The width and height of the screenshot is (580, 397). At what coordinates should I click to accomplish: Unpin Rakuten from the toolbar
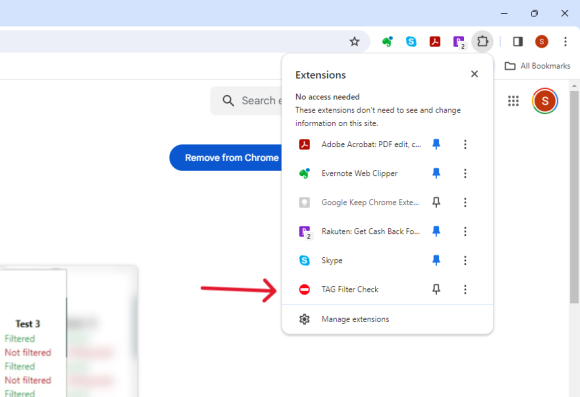pyautogui.click(x=436, y=231)
